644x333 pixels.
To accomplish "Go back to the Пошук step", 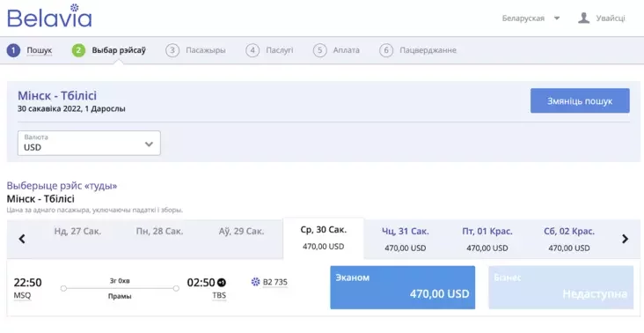I will [x=40, y=50].
